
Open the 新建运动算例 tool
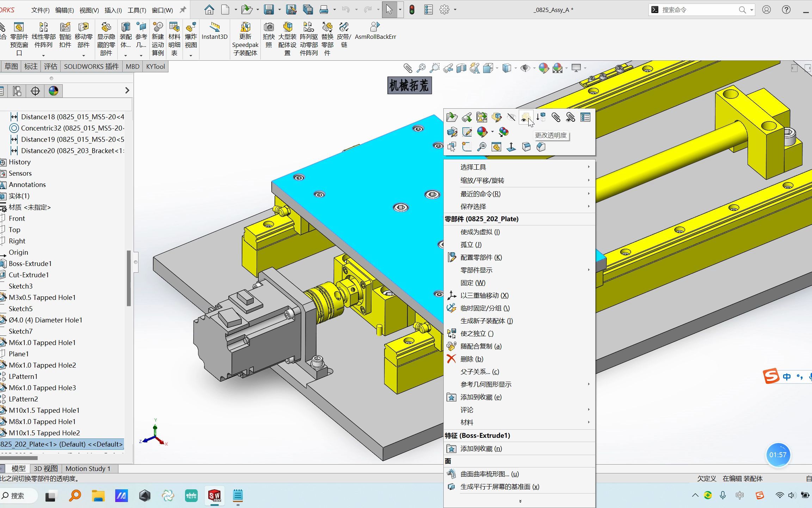click(158, 35)
